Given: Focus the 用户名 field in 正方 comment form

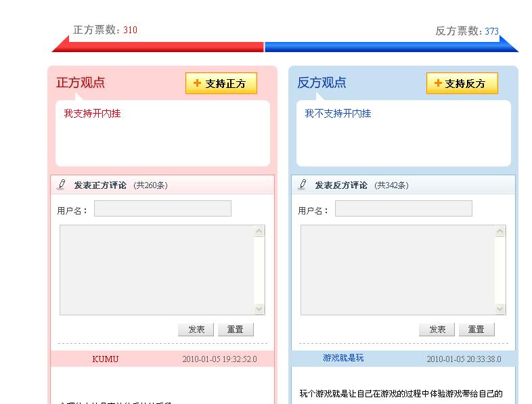Looking at the screenshot, I should coord(162,208).
